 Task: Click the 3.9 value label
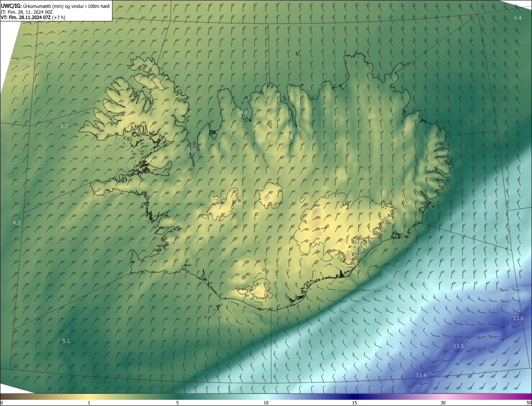tap(192, 151)
